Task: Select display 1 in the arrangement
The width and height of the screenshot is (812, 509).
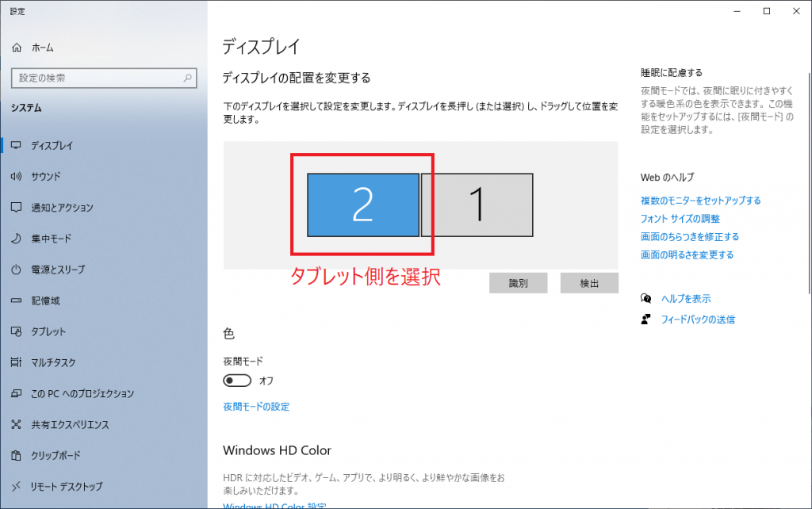Action: (x=477, y=205)
